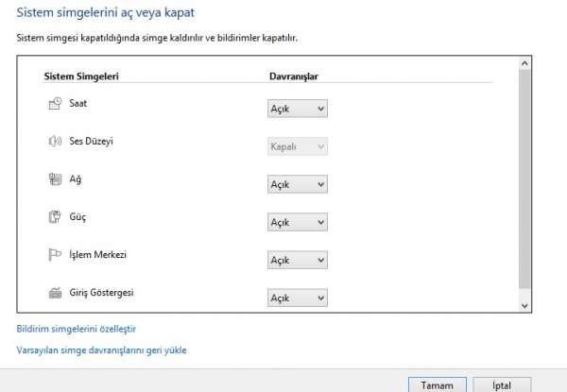Open the Saat behavior dropdown
The height and width of the screenshot is (392, 567).
(x=298, y=109)
